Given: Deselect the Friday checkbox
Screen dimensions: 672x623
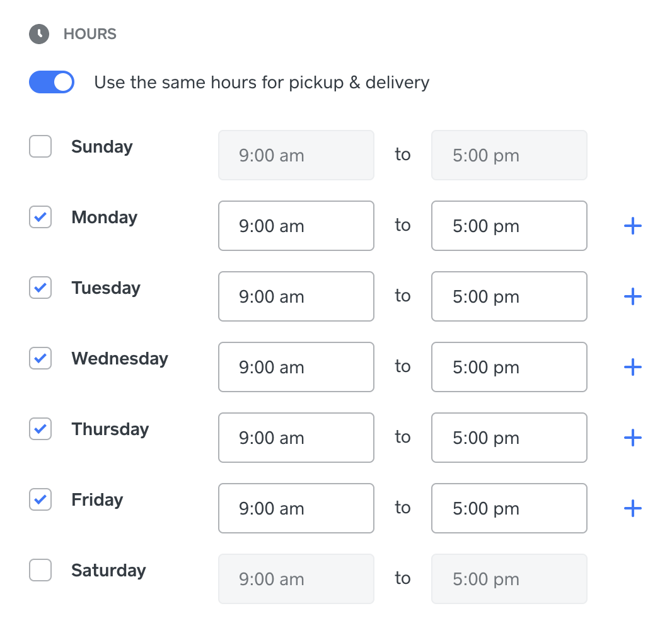Looking at the screenshot, I should tap(40, 499).
